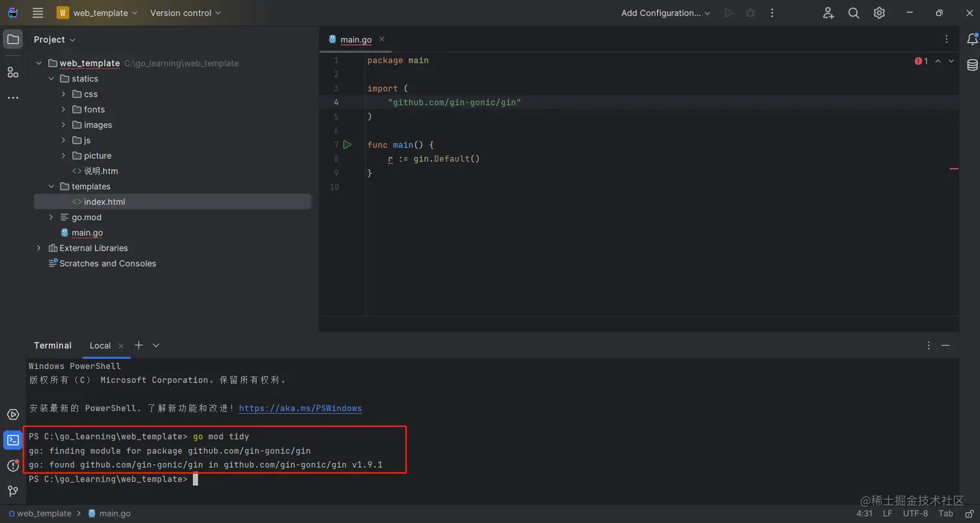Collapse the templates folder
The width and height of the screenshot is (980, 523).
(52, 187)
